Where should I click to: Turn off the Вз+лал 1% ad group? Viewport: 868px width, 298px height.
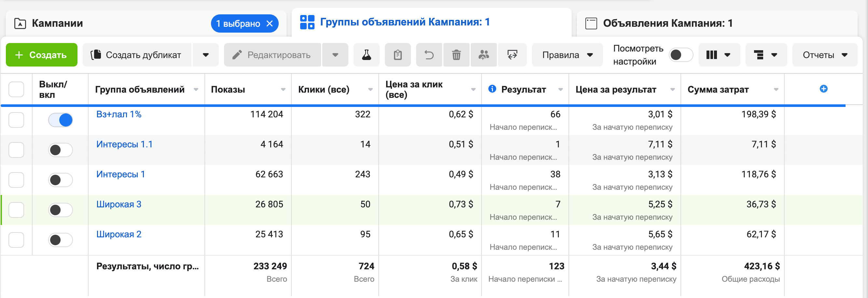pyautogui.click(x=61, y=120)
